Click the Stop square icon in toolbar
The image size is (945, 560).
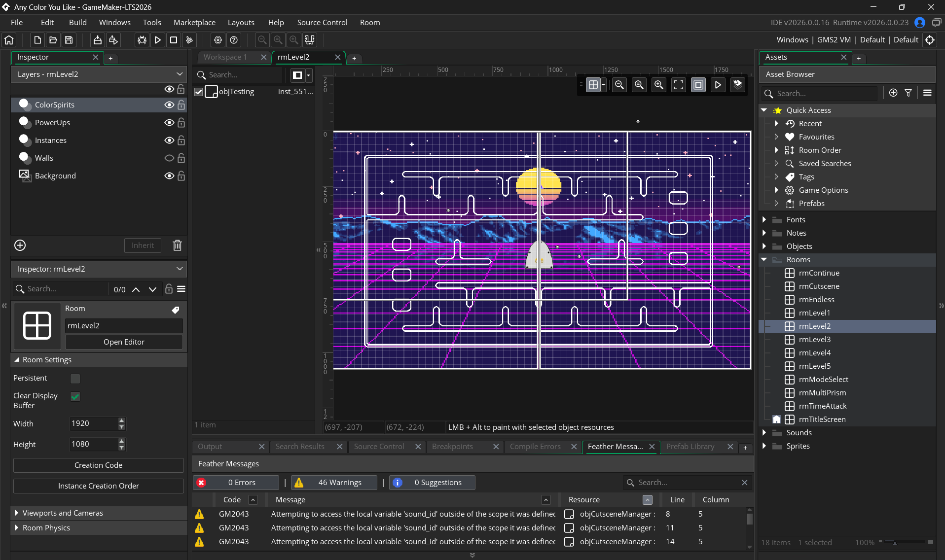coord(174,40)
